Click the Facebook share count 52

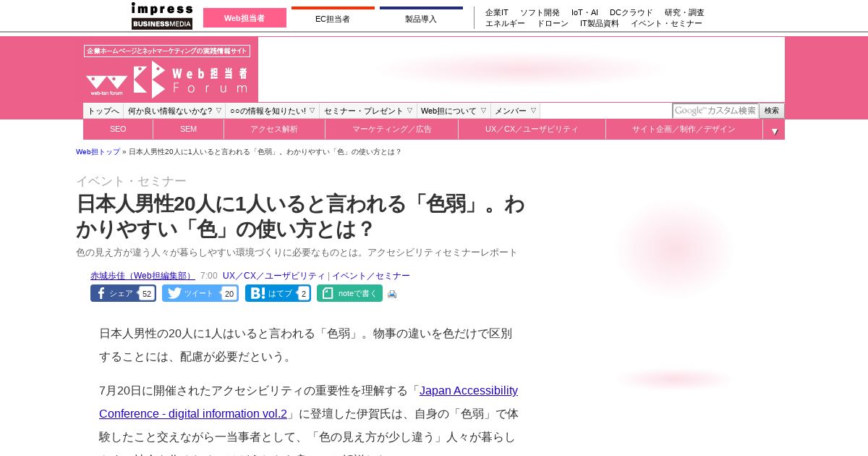coord(147,294)
